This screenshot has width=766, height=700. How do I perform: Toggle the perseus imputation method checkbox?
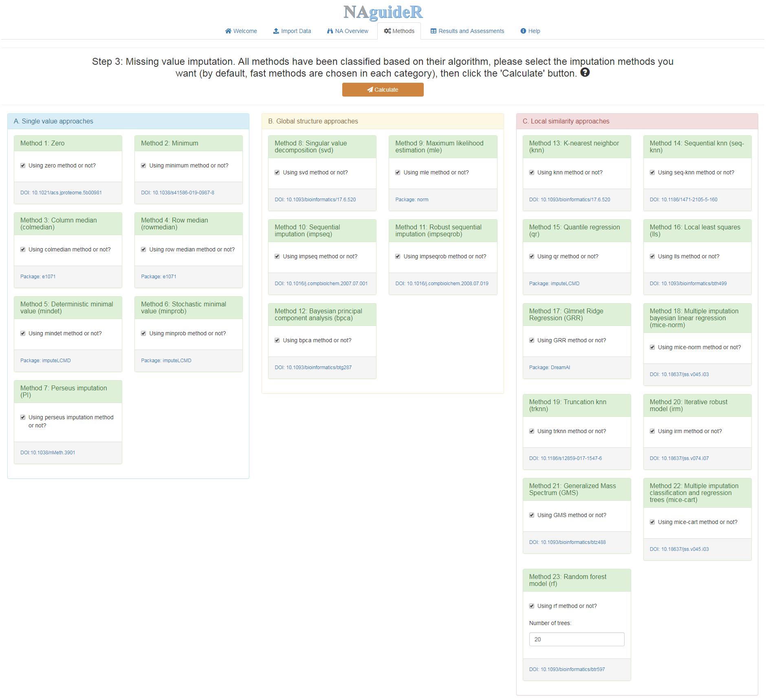click(23, 417)
